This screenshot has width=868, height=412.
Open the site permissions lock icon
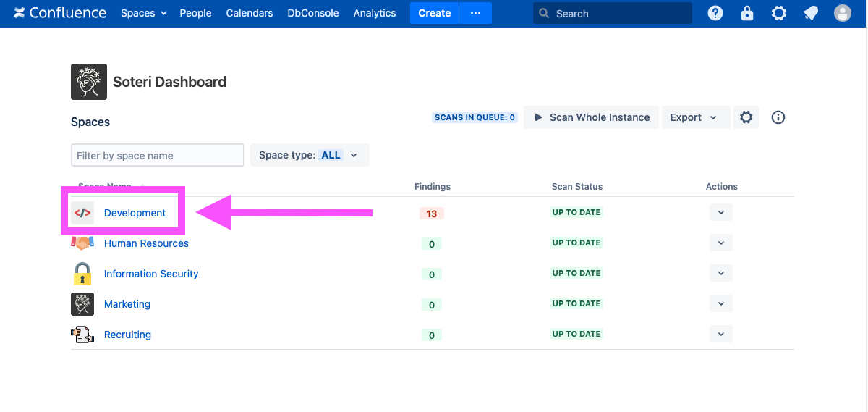[x=747, y=13]
